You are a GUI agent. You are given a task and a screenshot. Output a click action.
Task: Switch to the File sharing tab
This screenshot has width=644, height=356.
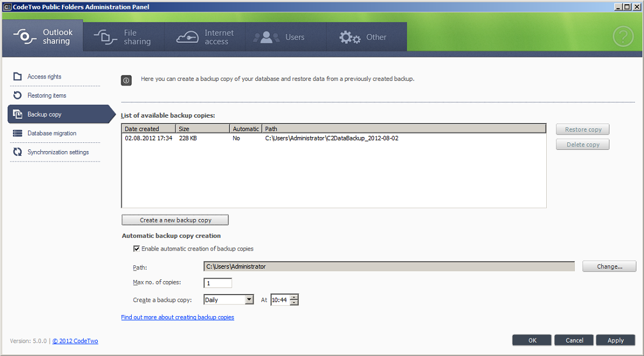[x=123, y=37]
